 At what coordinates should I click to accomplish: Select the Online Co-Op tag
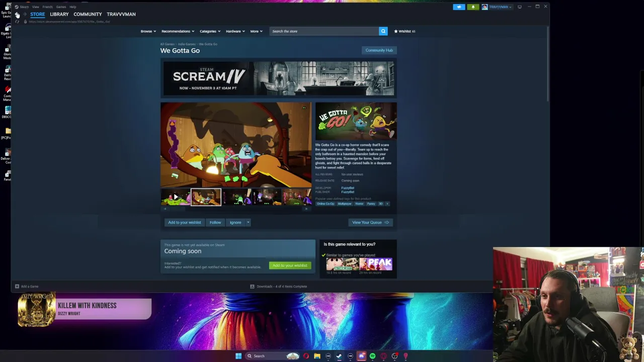(x=326, y=204)
